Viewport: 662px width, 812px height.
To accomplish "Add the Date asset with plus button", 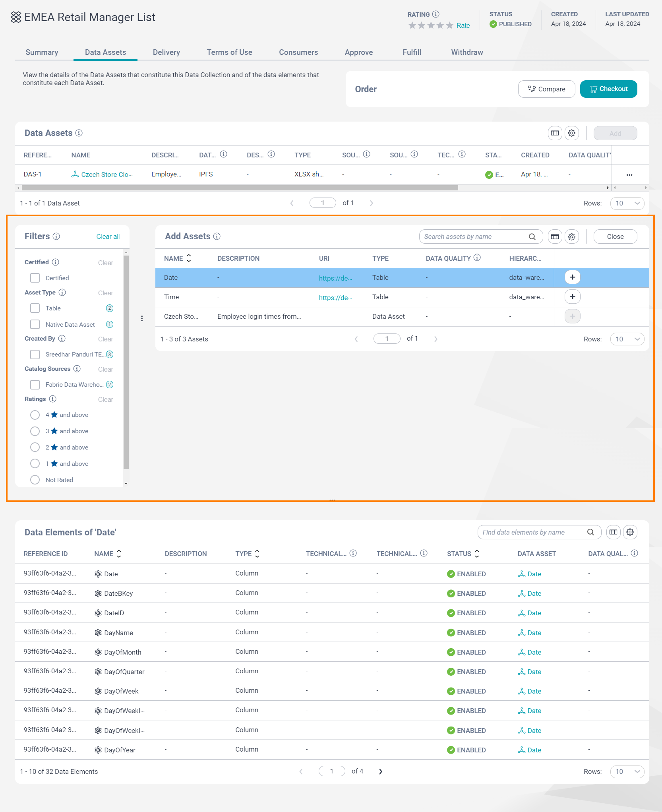I will (572, 277).
